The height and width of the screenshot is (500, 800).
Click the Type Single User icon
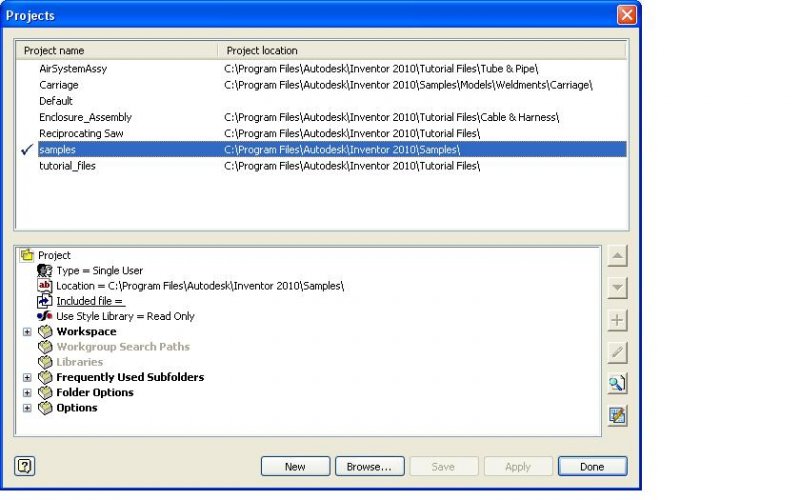point(44,270)
